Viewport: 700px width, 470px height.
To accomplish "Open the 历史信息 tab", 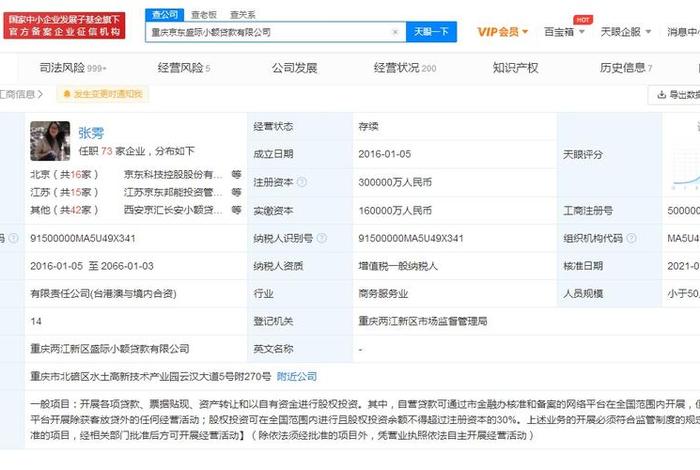I will click(626, 68).
